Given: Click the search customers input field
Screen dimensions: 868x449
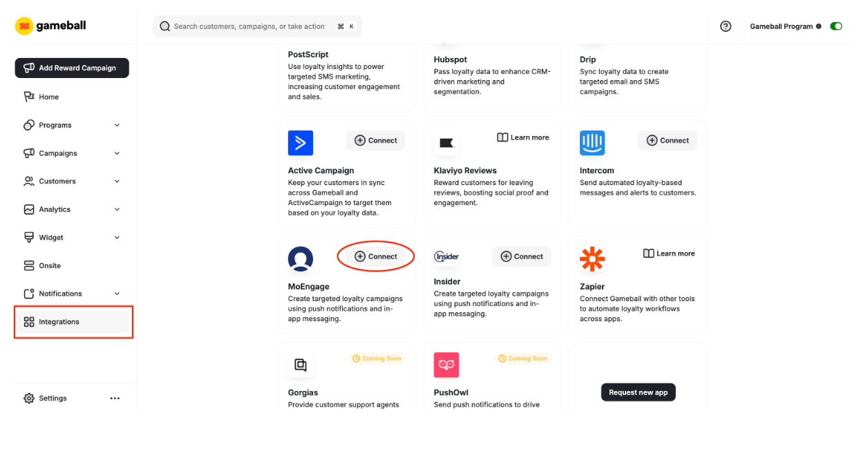Looking at the screenshot, I should click(256, 26).
